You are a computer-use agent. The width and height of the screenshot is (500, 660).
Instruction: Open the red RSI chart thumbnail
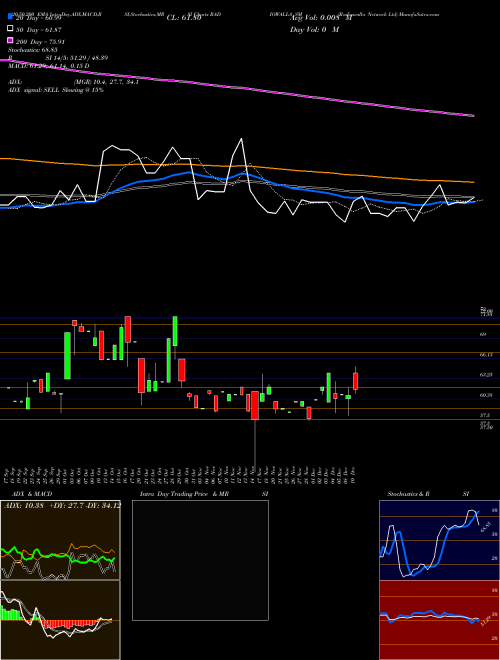[439, 620]
